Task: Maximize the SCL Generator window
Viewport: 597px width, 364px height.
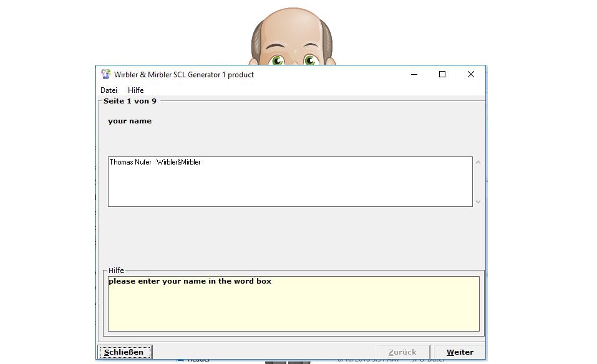Action: click(442, 75)
